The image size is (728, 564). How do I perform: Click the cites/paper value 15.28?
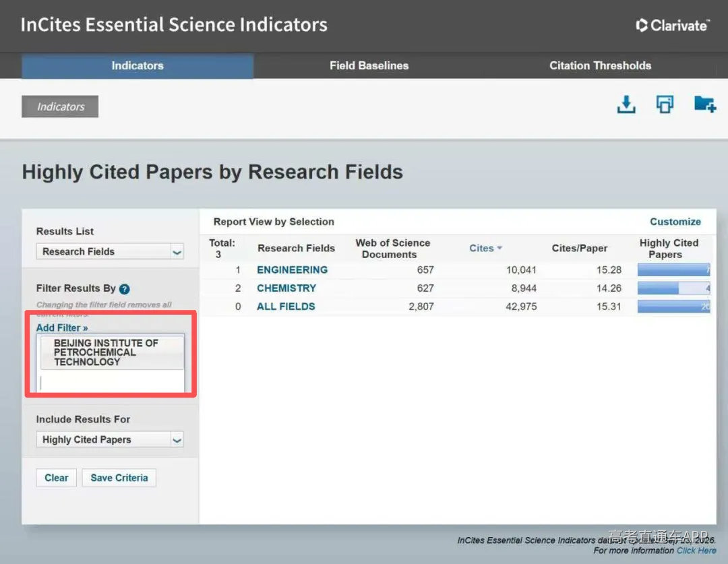[x=609, y=270]
